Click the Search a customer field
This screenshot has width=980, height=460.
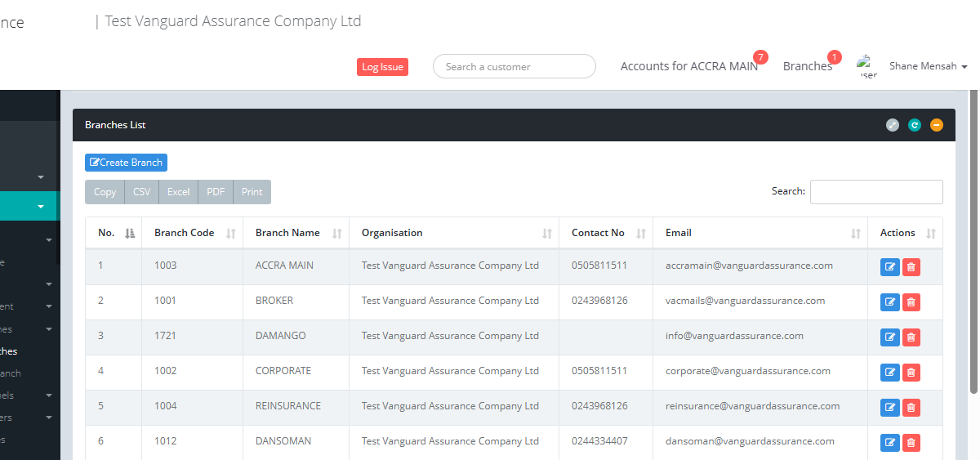pyautogui.click(x=514, y=67)
